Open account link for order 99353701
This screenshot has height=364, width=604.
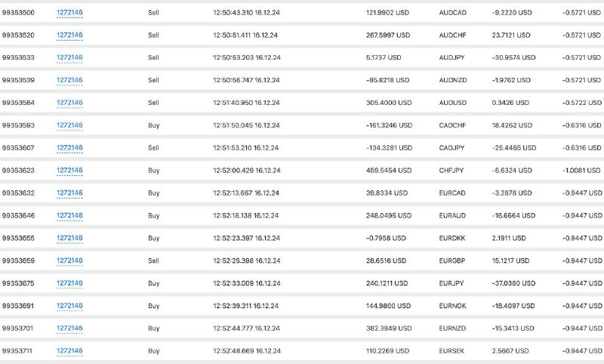pyautogui.click(x=69, y=329)
